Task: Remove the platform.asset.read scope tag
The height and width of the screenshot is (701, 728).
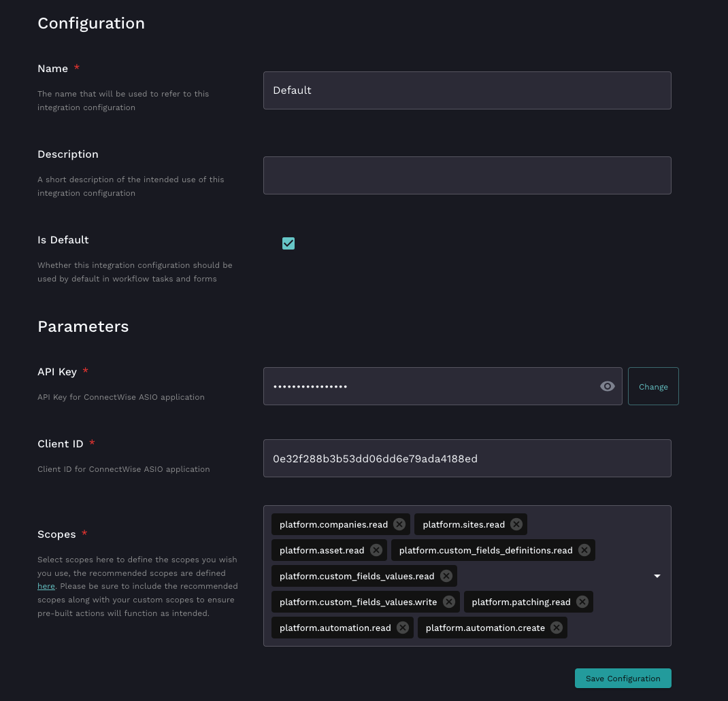Action: coord(376,550)
